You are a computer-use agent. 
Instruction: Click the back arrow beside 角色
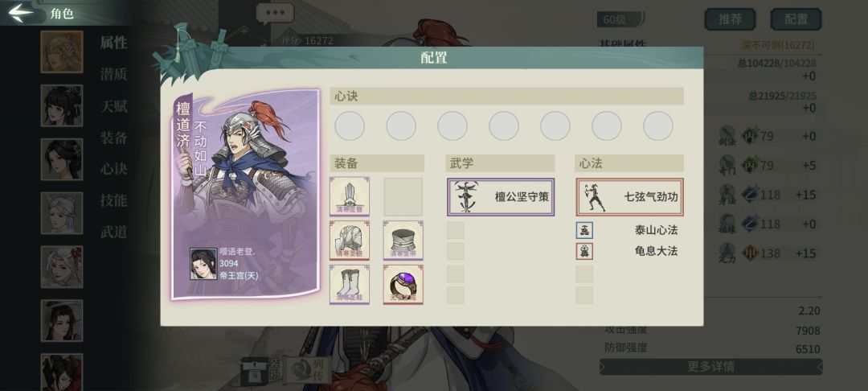[22, 13]
